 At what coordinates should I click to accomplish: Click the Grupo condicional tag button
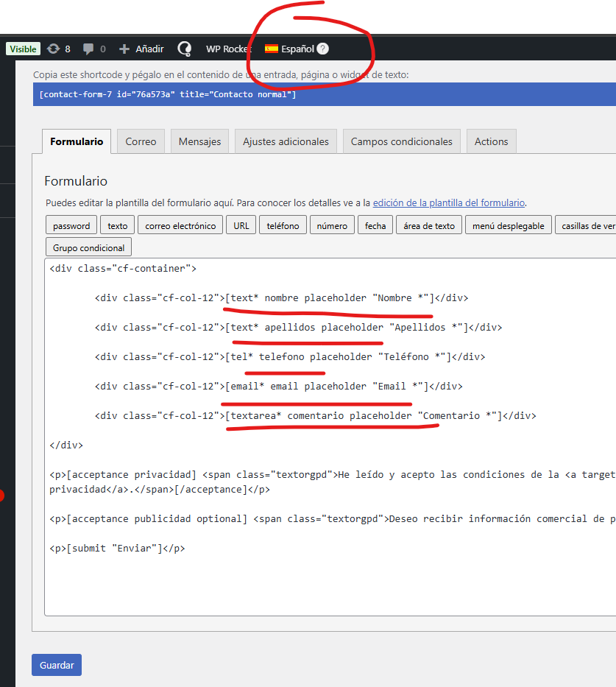coord(89,247)
